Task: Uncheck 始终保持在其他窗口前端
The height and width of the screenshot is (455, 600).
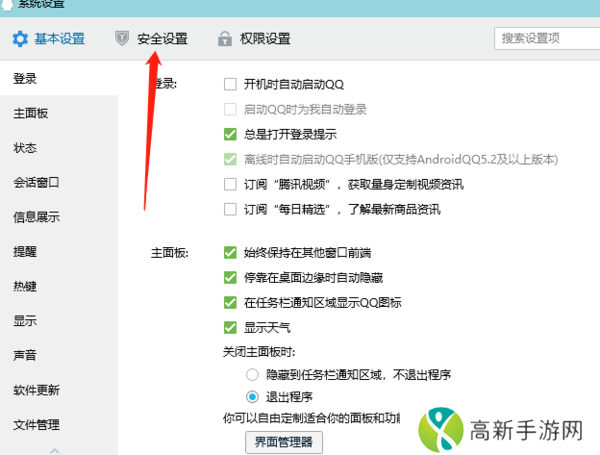Action: [230, 253]
